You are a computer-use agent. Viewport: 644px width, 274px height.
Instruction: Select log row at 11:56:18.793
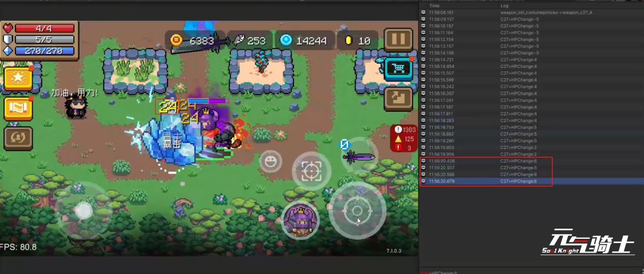click(x=532, y=127)
